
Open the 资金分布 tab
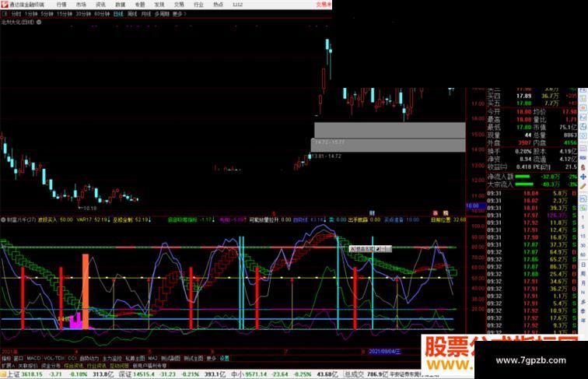tap(51, 366)
